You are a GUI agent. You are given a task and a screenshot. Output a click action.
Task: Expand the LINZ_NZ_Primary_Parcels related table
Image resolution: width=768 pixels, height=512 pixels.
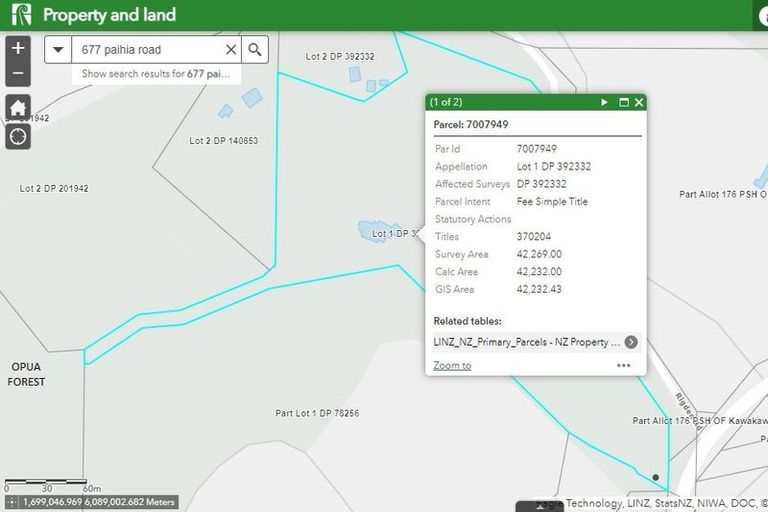[x=630, y=342]
